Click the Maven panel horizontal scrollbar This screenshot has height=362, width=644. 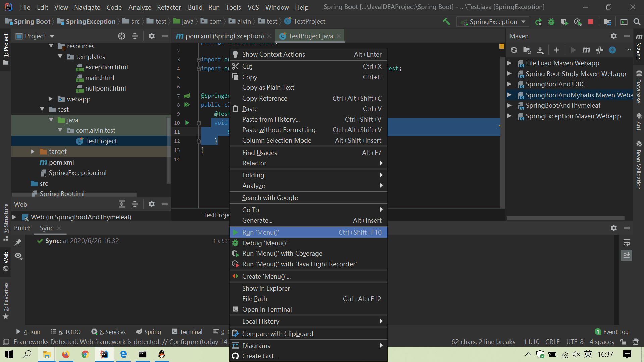565,218
